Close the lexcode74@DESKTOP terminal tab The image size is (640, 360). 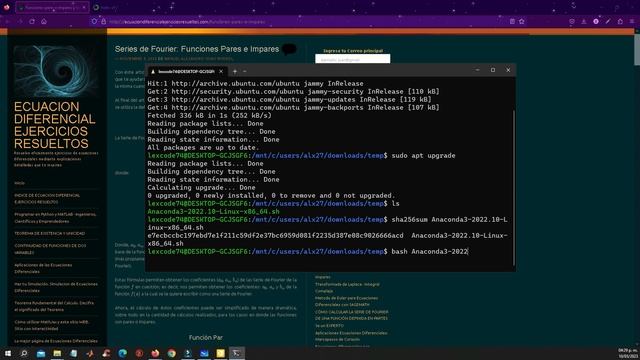pos(221,71)
